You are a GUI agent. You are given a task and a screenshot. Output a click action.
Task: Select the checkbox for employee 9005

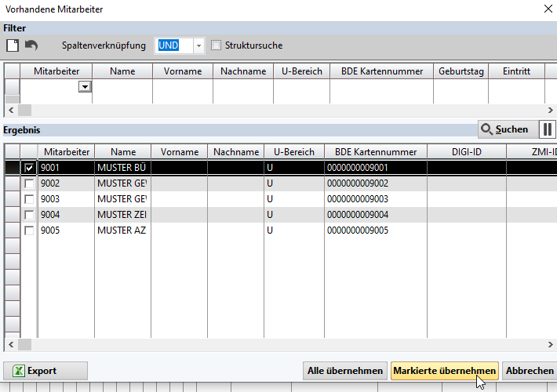click(x=29, y=230)
